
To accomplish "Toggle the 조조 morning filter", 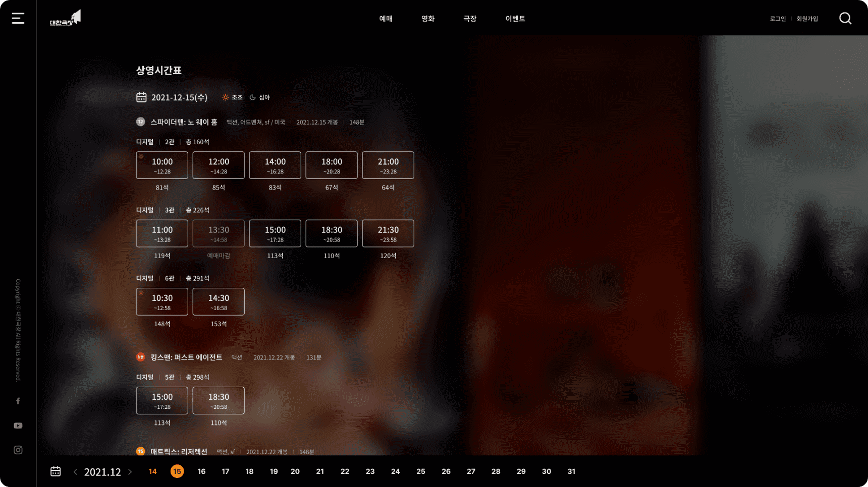I will coord(233,97).
